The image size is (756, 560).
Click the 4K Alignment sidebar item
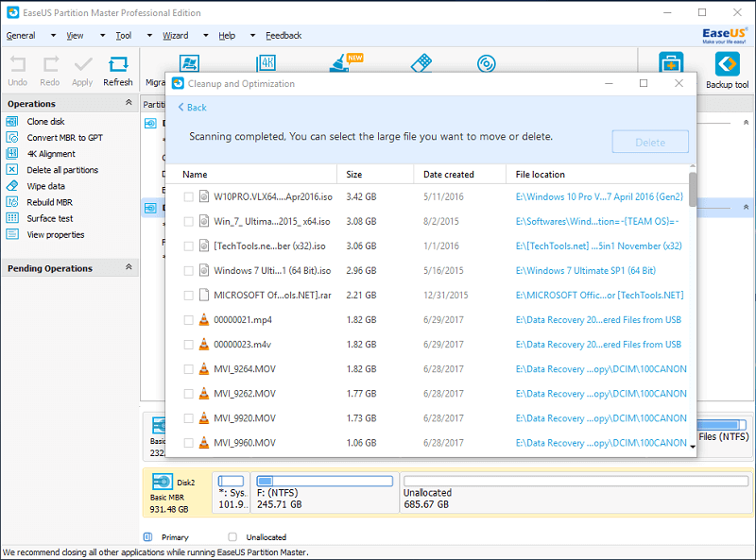(51, 154)
